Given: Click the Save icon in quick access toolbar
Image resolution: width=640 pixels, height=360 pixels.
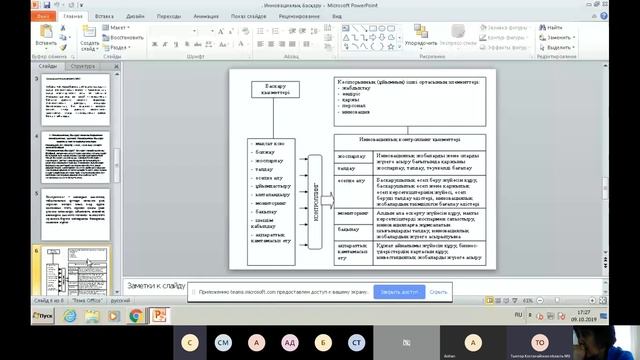Looking at the screenshot, I should [47, 5].
